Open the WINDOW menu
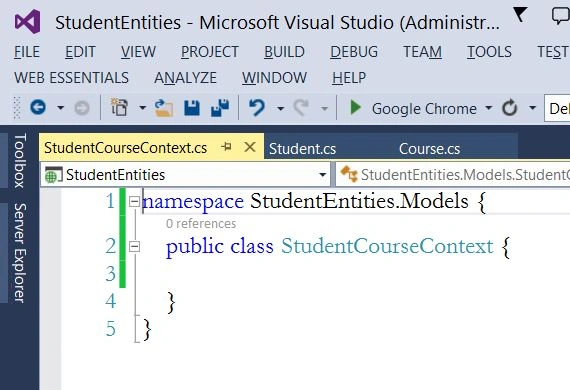The image size is (570, 390). tap(274, 78)
